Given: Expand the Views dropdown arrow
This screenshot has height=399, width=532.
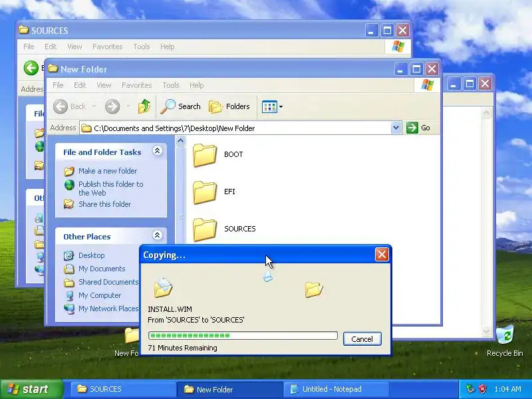Looking at the screenshot, I should (281, 106).
